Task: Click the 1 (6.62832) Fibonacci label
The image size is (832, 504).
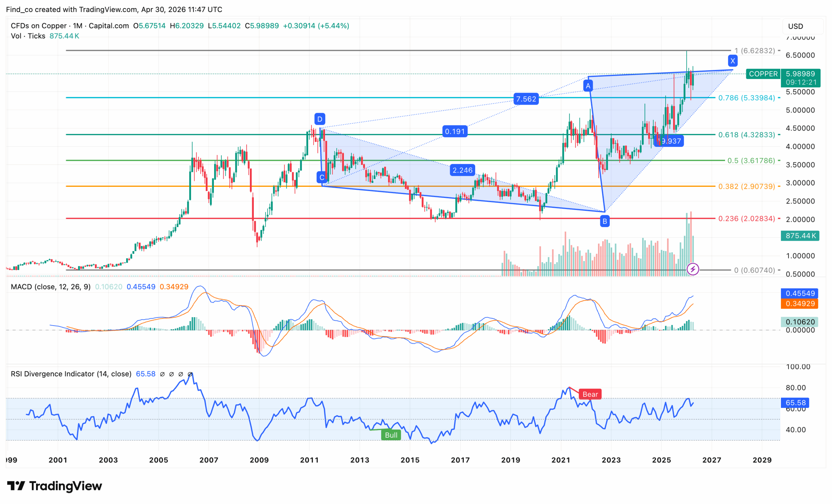Action: coord(755,51)
